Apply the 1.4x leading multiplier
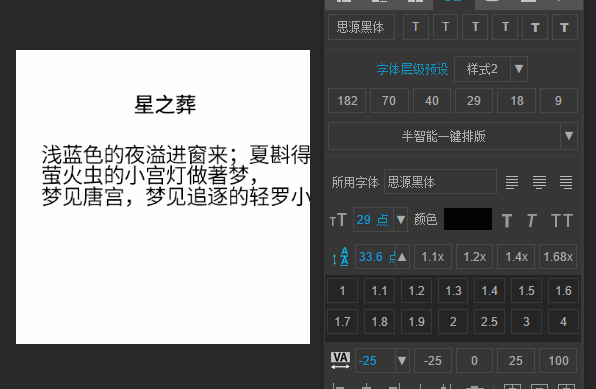This screenshot has height=389, width=596. click(516, 257)
